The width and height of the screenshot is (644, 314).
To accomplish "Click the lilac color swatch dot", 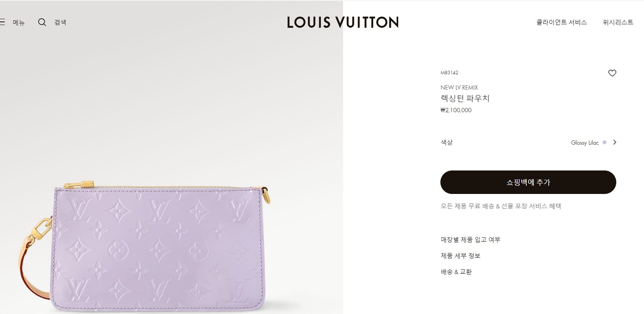I will [x=605, y=142].
